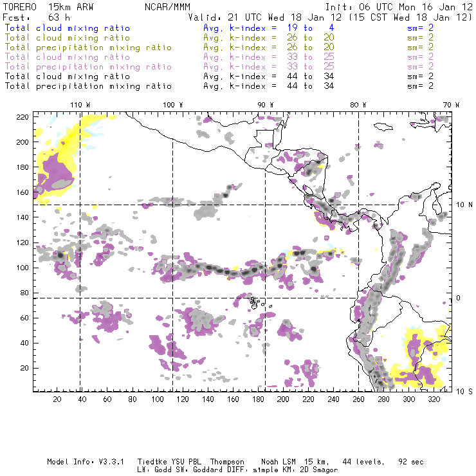
Task: Click the blue 'sm= 2' value
Action: pyautogui.click(x=421, y=28)
